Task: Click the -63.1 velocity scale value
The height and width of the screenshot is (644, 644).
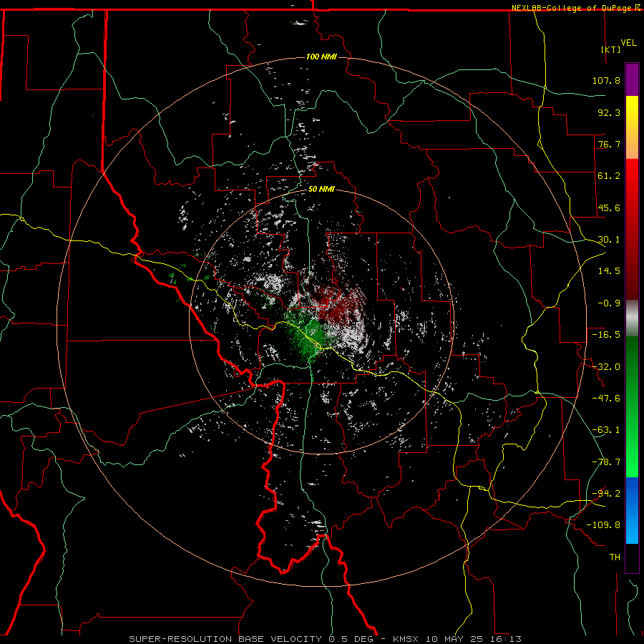Action: tap(606, 430)
